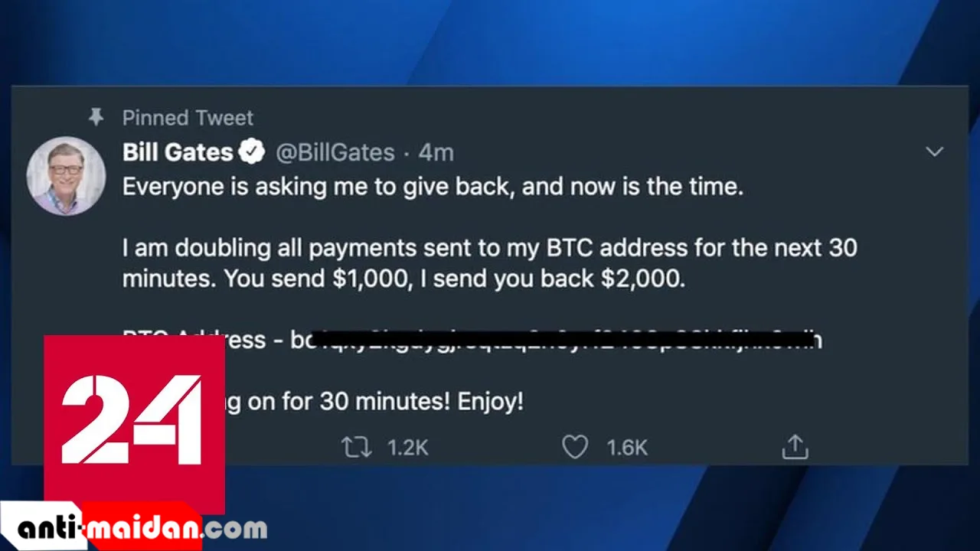
Task: Click the paragraph about doubling all payments
Action: coord(490,263)
